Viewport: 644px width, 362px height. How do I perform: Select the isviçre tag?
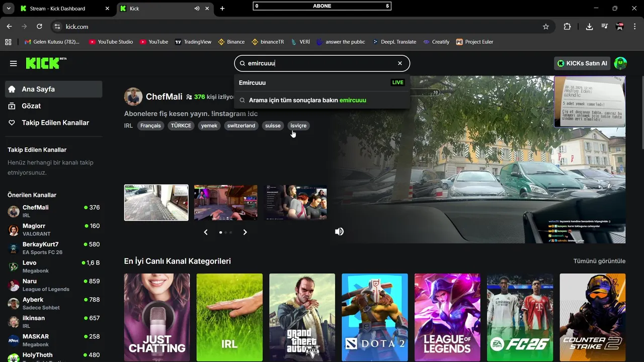click(x=298, y=126)
